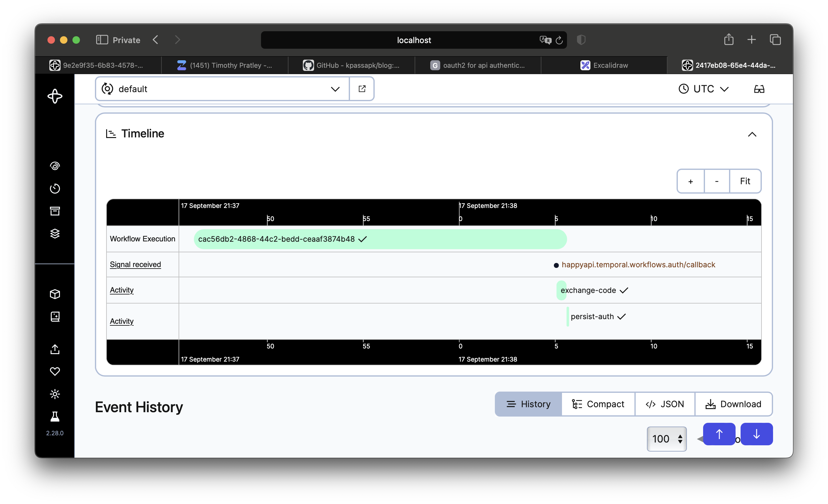Select the stacked layers icon in sidebar
This screenshot has width=828, height=504.
click(56, 233)
